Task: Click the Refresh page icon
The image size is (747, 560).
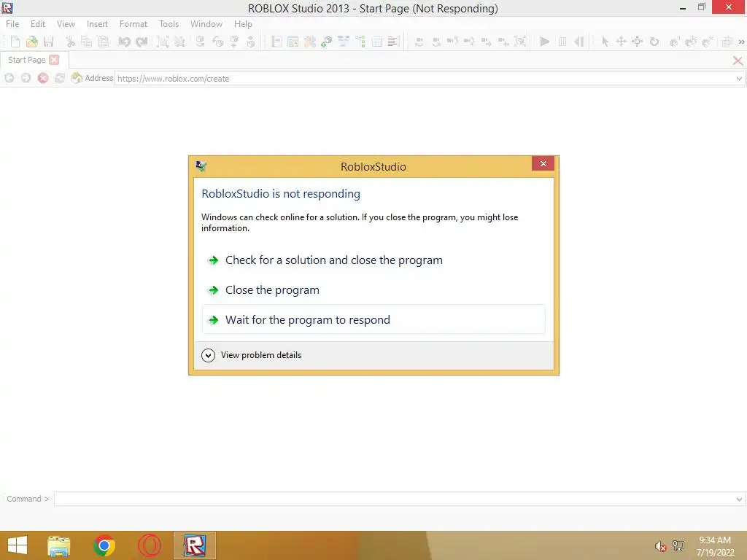Action: click(x=60, y=78)
